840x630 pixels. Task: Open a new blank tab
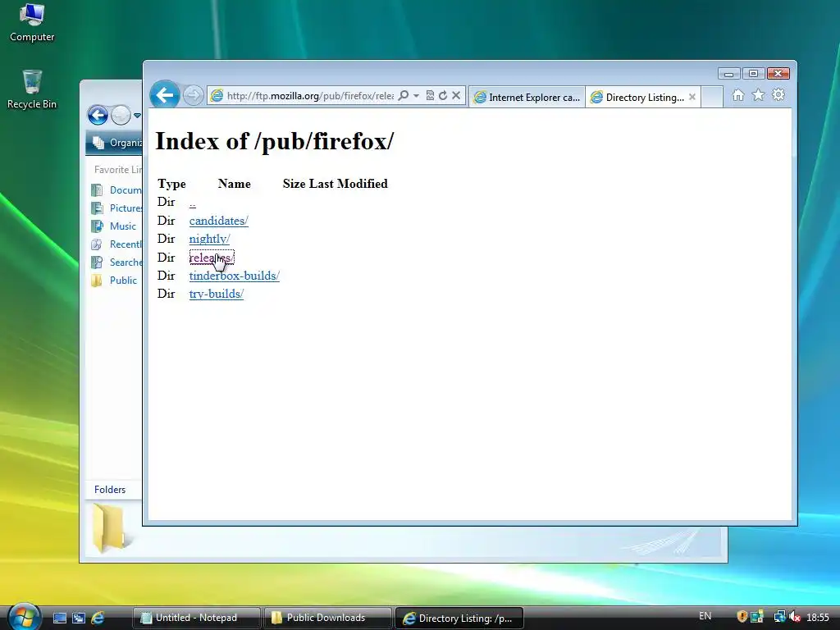(712, 97)
